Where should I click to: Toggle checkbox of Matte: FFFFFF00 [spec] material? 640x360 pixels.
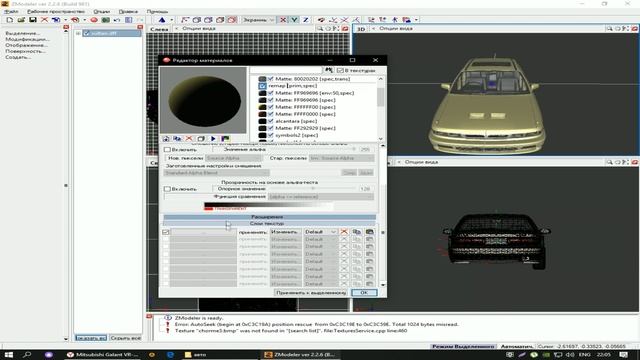[271, 107]
